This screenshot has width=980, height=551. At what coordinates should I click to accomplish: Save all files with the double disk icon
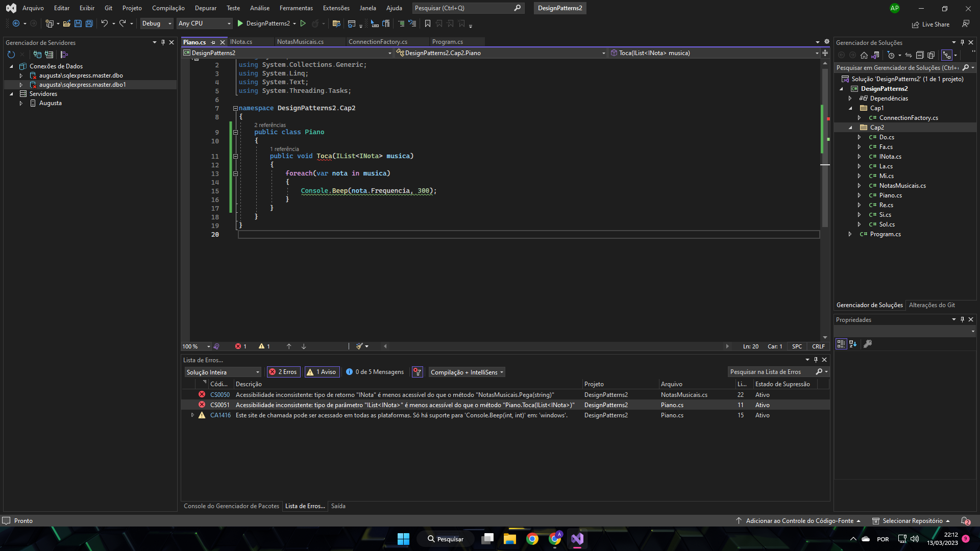[89, 23]
